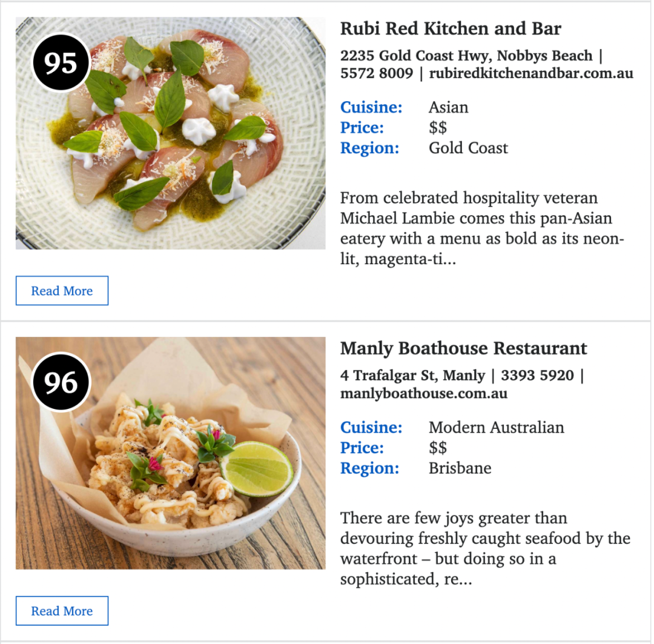Click the 3393 5920 phone number
Screen dimensions: 654x644
(537, 375)
